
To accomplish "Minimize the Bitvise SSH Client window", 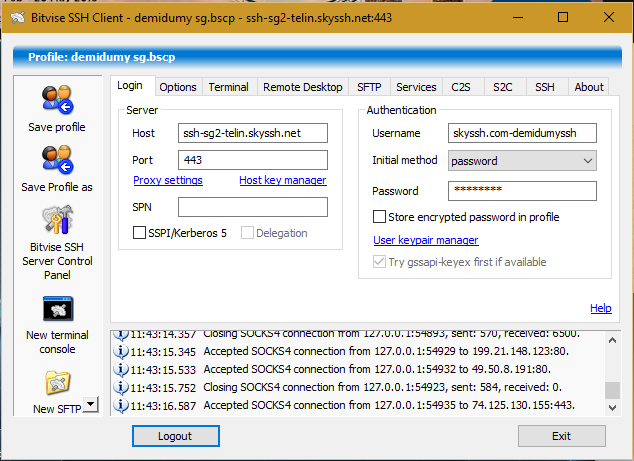I will pyautogui.click(x=518, y=17).
